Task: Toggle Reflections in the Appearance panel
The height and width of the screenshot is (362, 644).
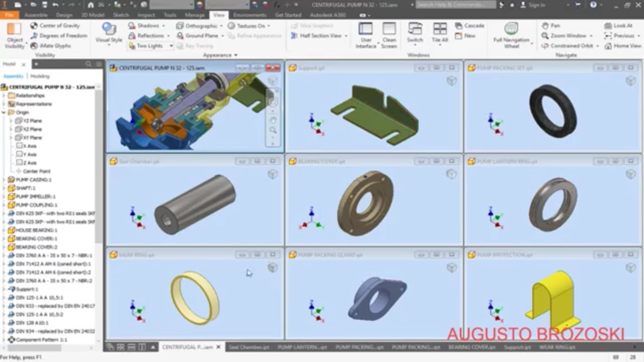Action: (148, 36)
